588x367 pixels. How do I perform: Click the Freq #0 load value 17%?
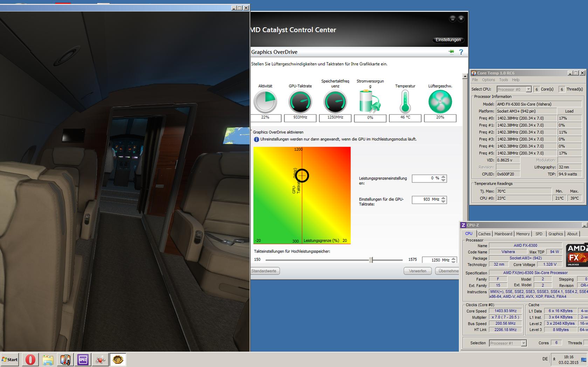(x=569, y=118)
